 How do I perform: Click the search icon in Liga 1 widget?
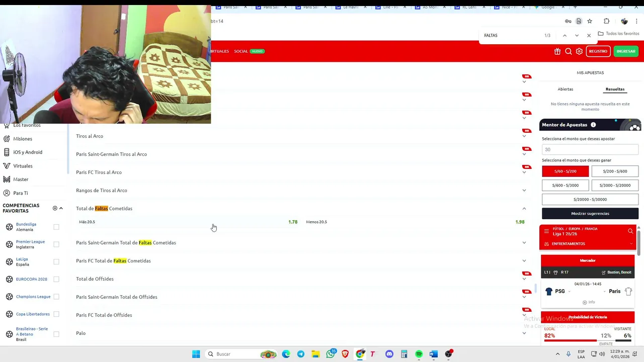(630, 231)
